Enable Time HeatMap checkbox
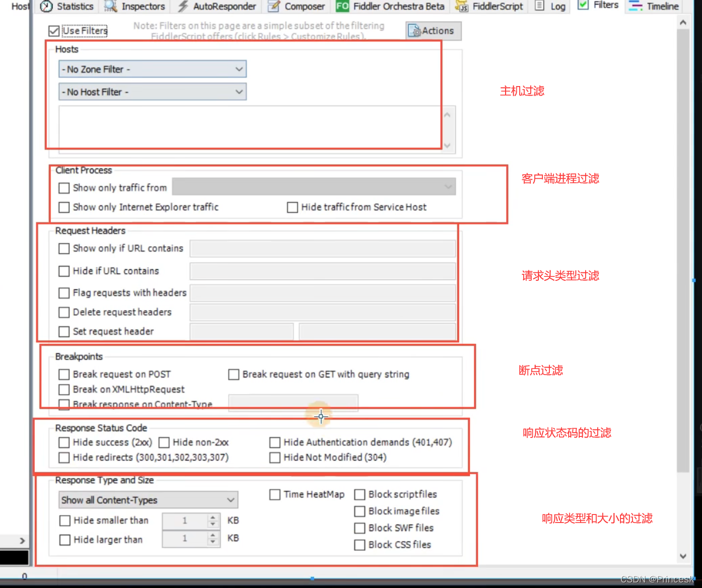The width and height of the screenshot is (702, 588). click(x=275, y=495)
